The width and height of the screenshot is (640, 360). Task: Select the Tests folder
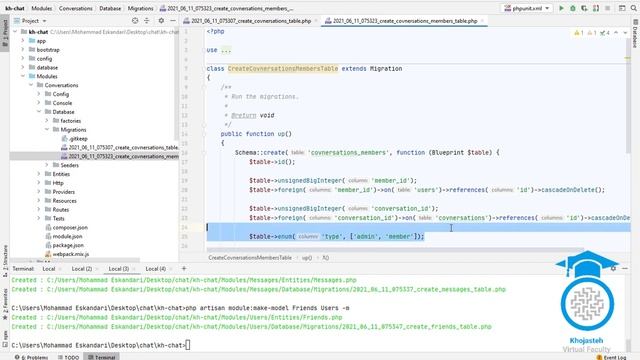[58, 219]
